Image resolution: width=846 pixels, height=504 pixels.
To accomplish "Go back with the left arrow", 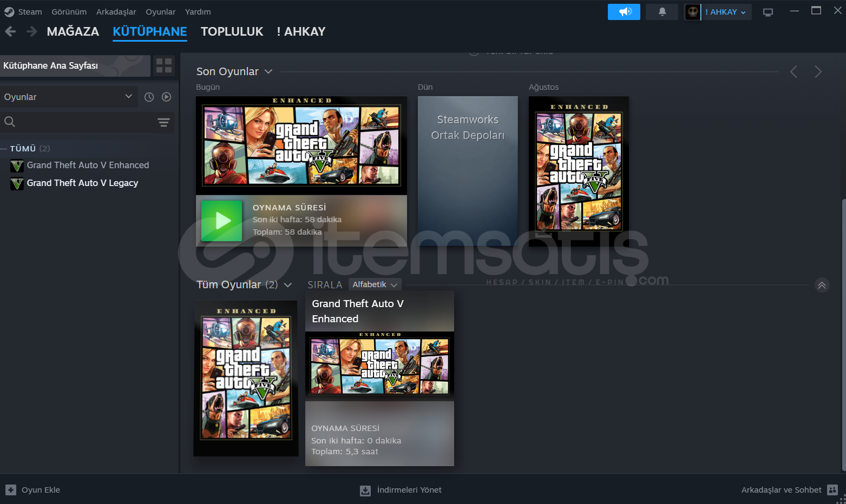I will tap(10, 31).
